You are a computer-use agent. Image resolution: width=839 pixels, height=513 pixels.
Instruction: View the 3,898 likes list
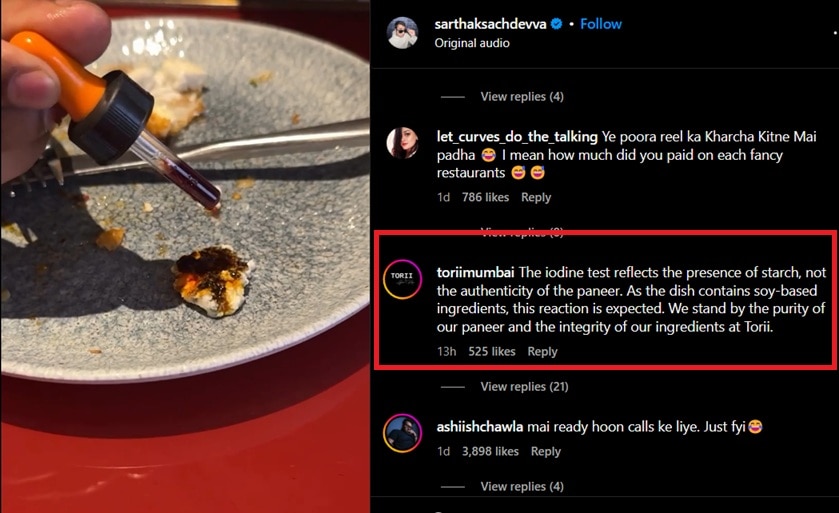point(490,452)
